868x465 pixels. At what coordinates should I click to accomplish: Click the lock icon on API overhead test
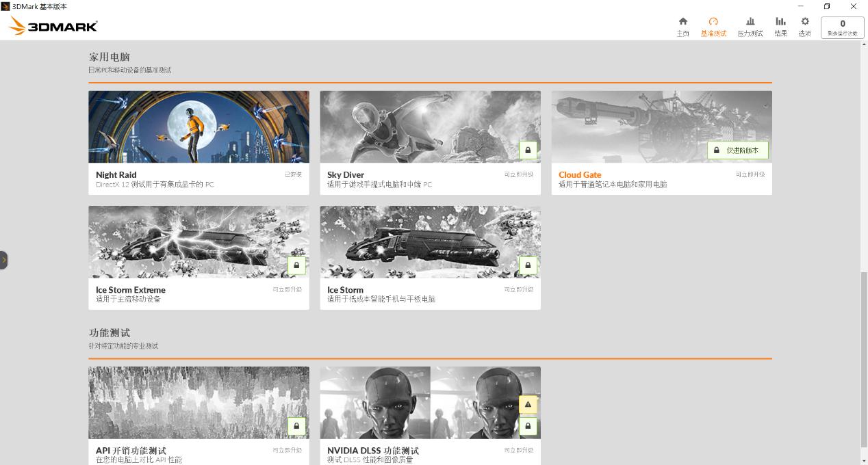tap(296, 426)
